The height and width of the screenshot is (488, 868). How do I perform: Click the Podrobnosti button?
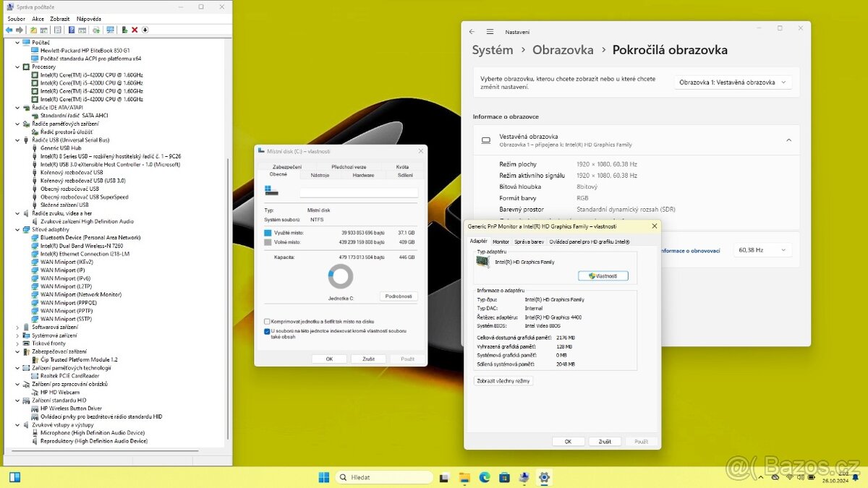399,296
